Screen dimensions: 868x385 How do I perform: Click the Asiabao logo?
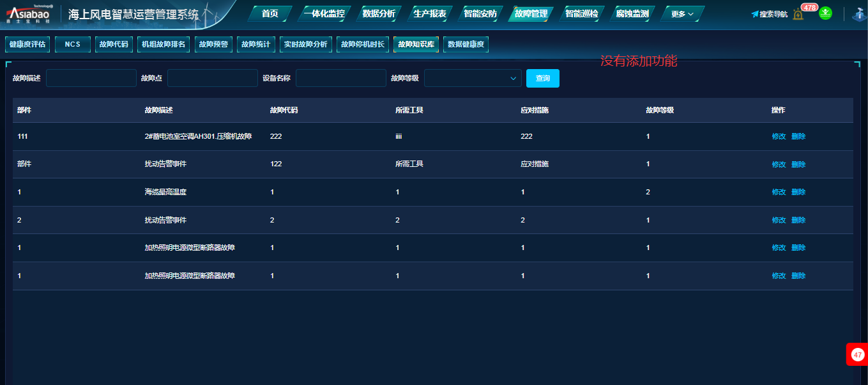pos(29,13)
